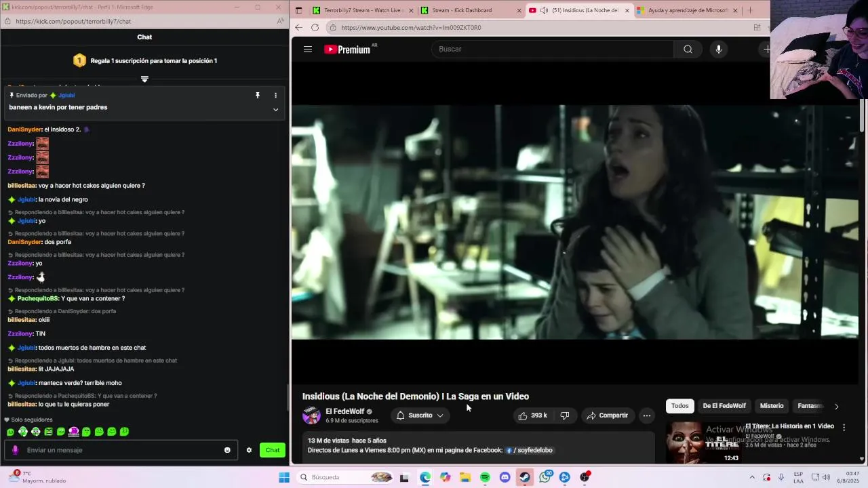Dislike the Insidious video
Screen dimensions: 868x488
565,415
